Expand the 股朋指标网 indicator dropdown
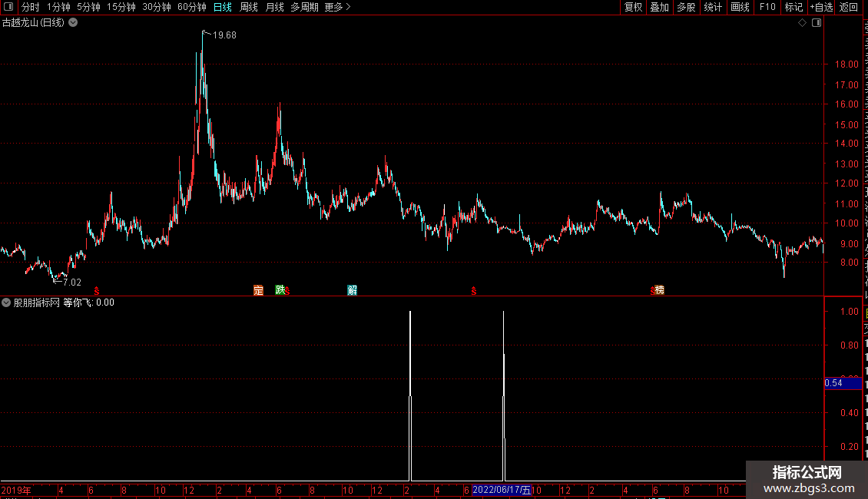Image resolution: width=868 pixels, height=499 pixels. pyautogui.click(x=6, y=302)
